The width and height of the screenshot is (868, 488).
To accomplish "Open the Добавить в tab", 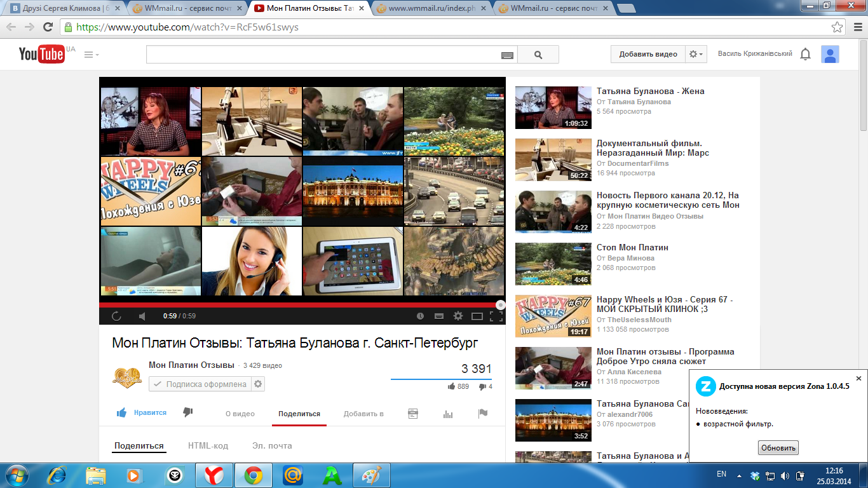I will pos(363,414).
